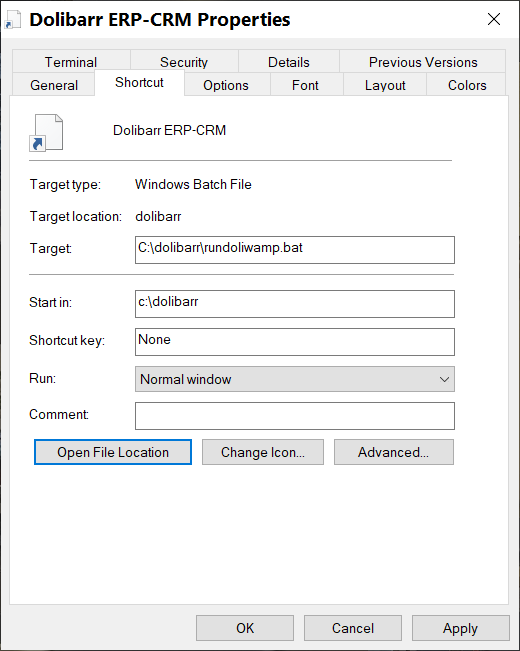
Task: Click the Cancel button
Action: [x=353, y=628]
